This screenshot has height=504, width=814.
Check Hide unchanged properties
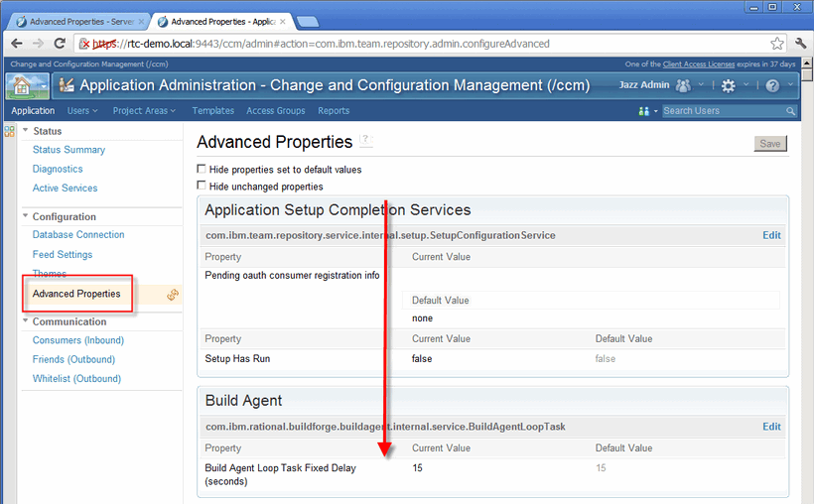pyautogui.click(x=202, y=186)
